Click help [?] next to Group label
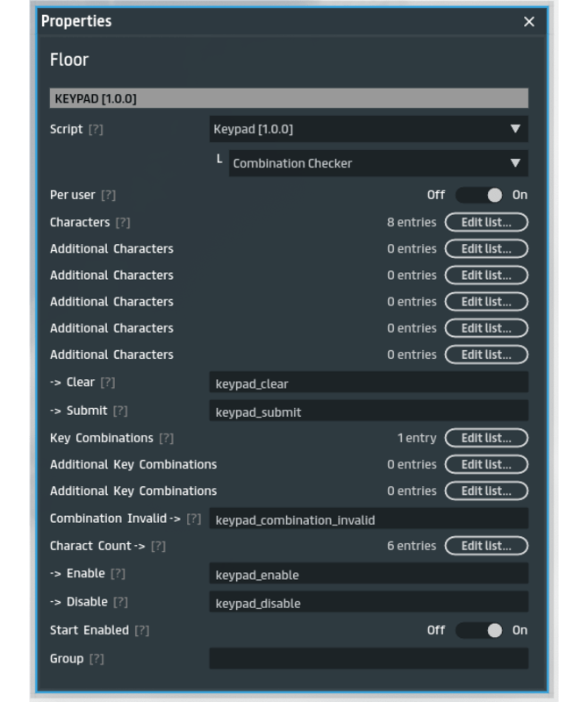This screenshot has height=702, width=588. click(97, 659)
